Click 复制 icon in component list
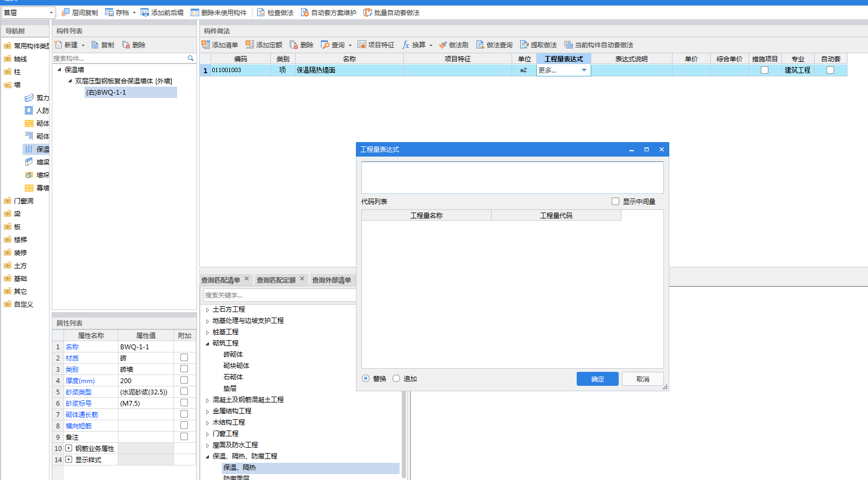Viewport: 868px width, 480px height. [95, 45]
